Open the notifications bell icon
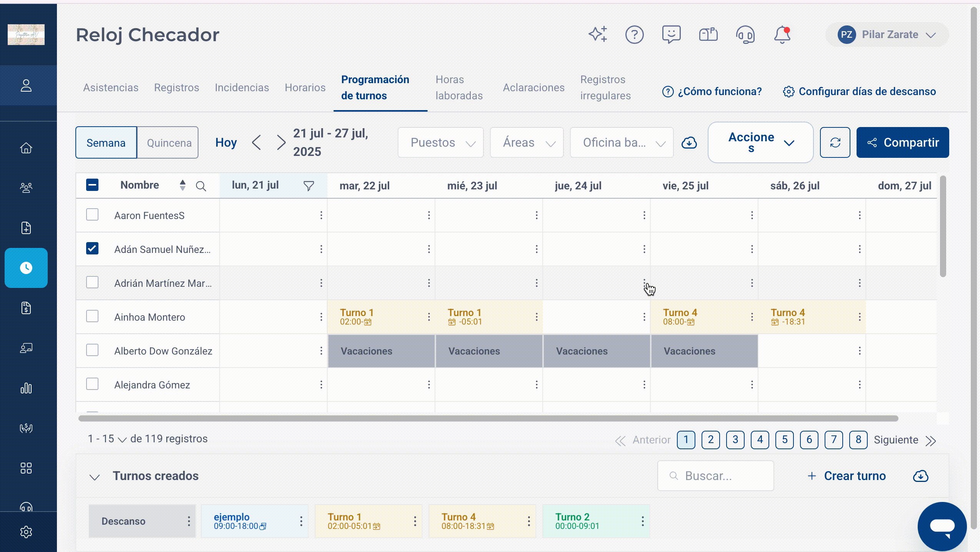The height and width of the screenshot is (552, 980). (x=782, y=35)
